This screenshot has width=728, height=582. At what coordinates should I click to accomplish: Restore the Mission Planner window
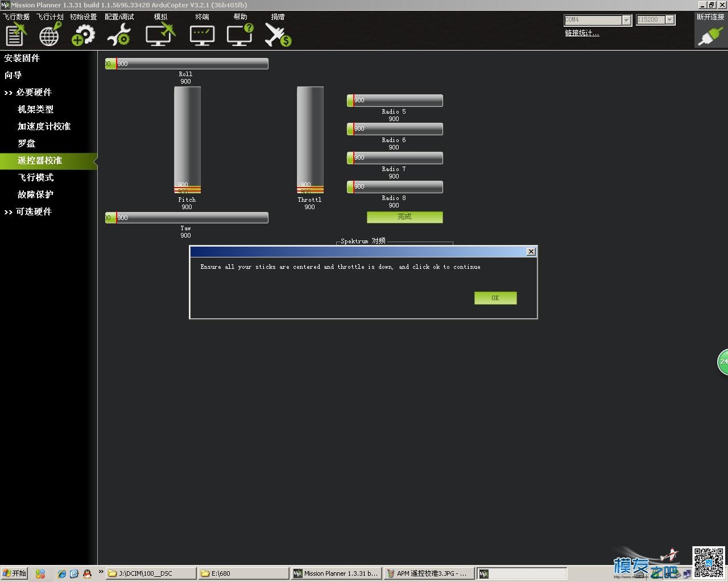click(711, 5)
